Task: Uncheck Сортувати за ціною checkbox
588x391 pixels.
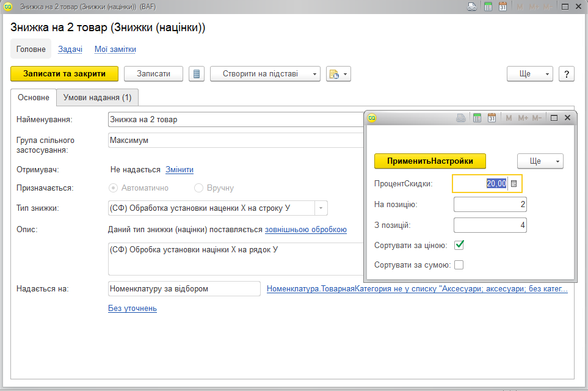Action: 459,246
